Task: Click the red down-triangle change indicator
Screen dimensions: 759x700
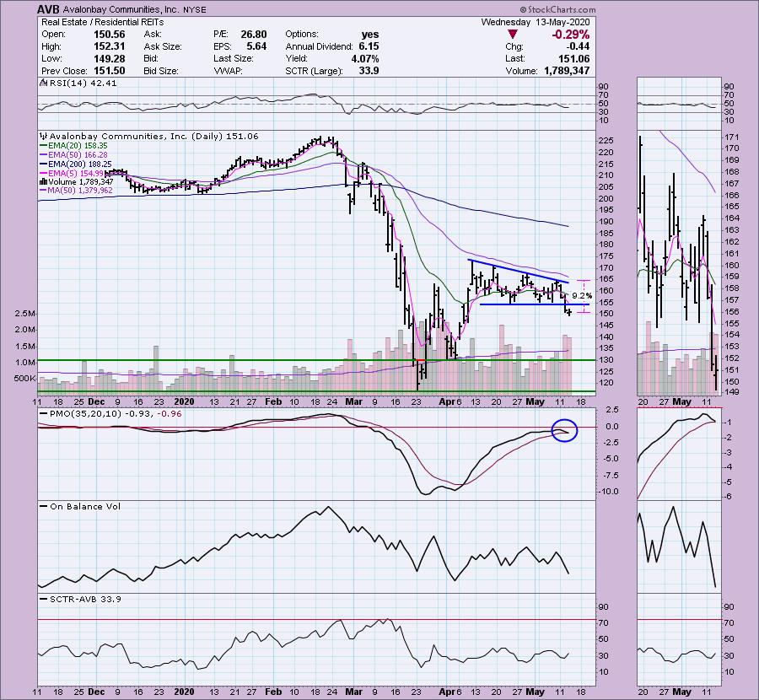Action: (513, 35)
